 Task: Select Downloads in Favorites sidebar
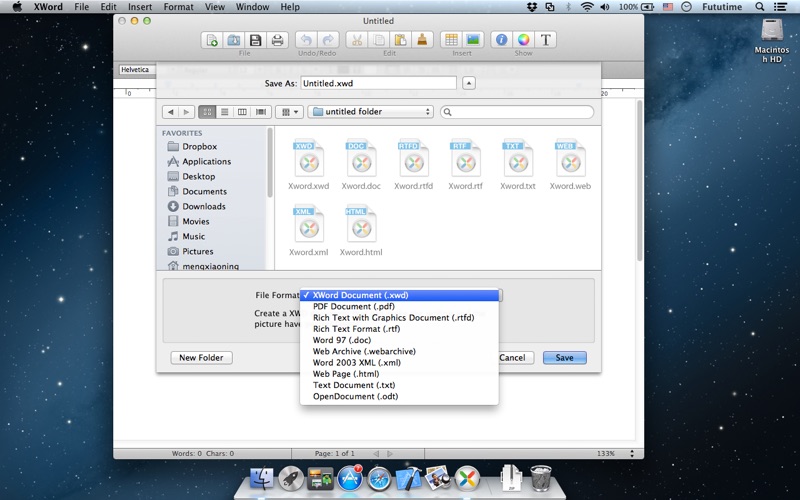click(x=204, y=206)
